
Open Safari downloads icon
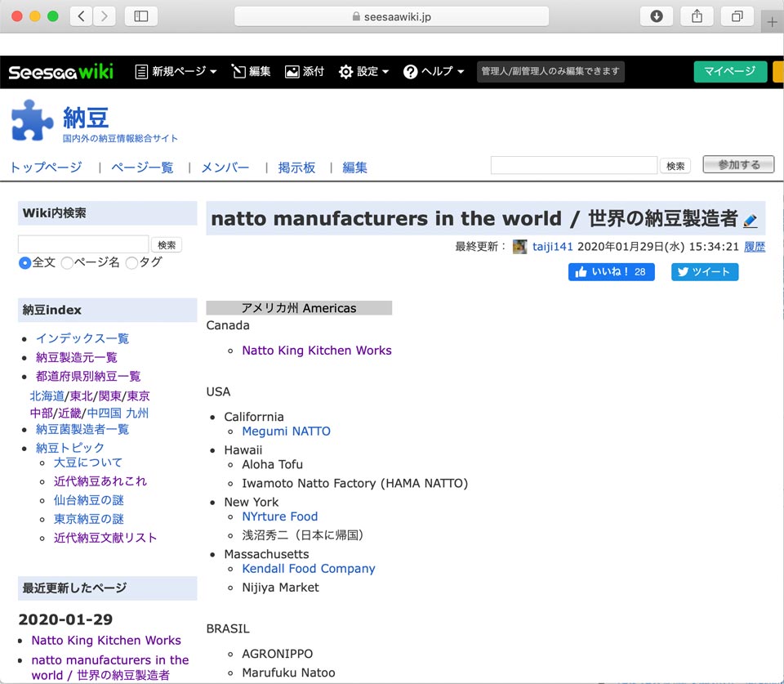(657, 16)
